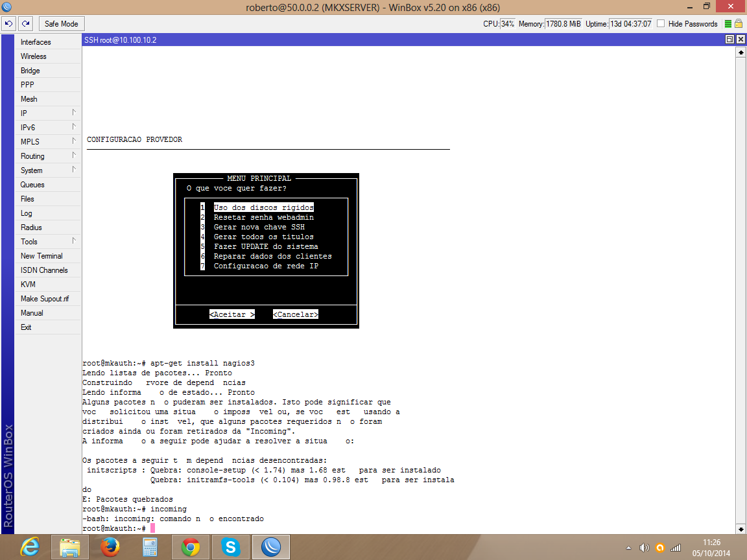This screenshot has width=747, height=560.
Task: Toggle Safe Mode button
Action: [x=61, y=23]
